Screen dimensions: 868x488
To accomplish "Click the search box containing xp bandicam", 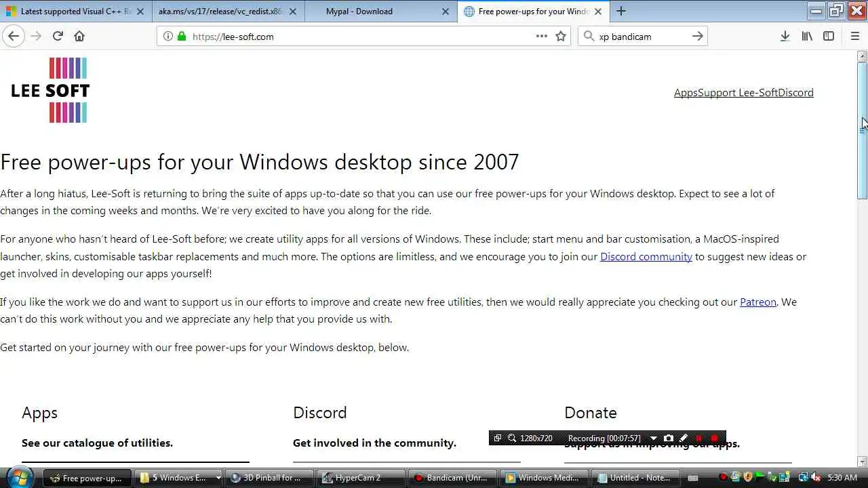I will [x=643, y=36].
